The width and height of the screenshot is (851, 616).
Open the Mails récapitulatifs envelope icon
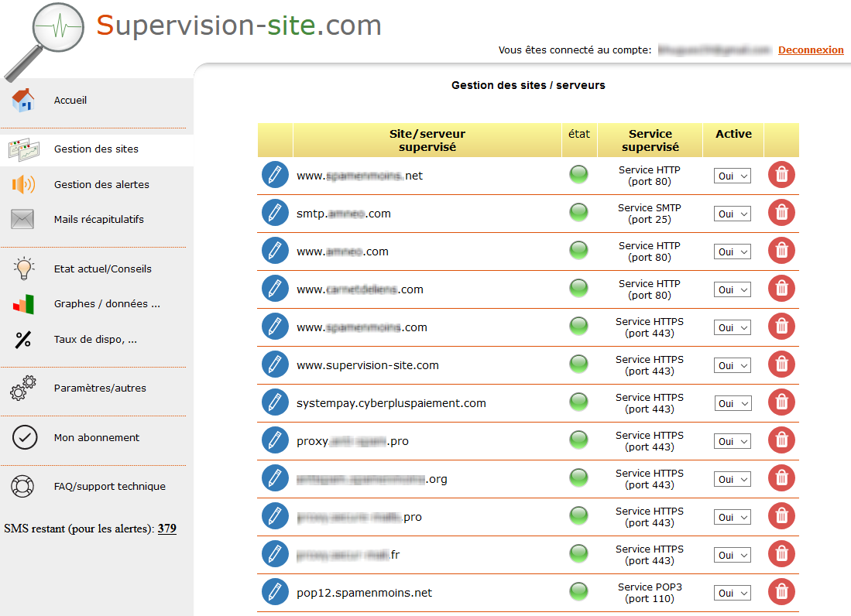pos(22,219)
